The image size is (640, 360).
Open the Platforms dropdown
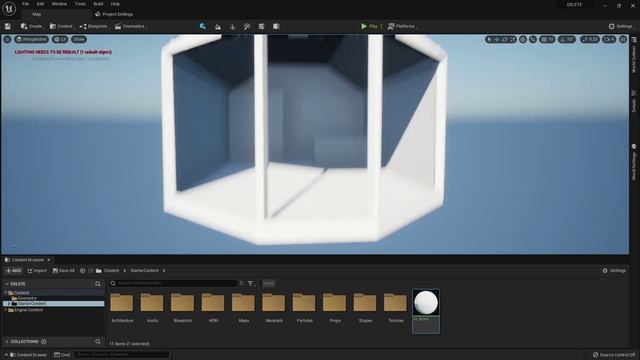click(x=402, y=27)
